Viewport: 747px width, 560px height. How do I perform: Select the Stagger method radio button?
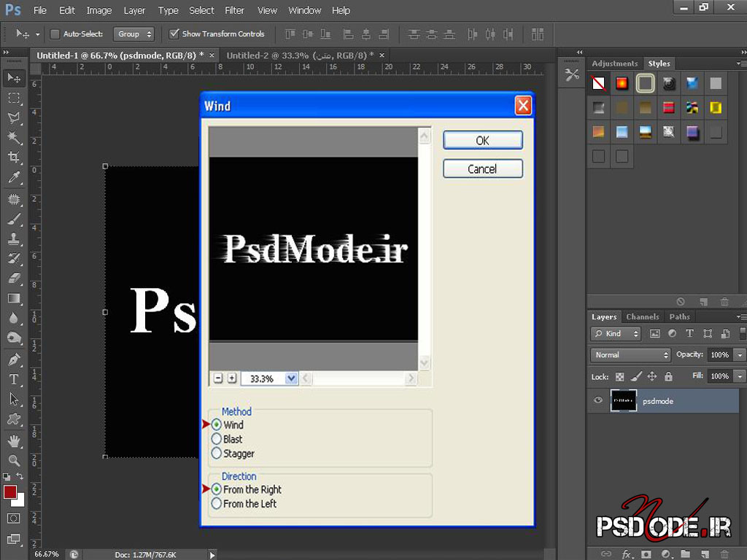(216, 453)
